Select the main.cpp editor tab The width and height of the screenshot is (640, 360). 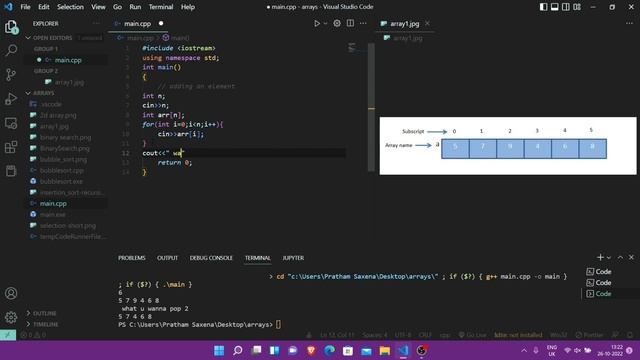pyautogui.click(x=139, y=24)
